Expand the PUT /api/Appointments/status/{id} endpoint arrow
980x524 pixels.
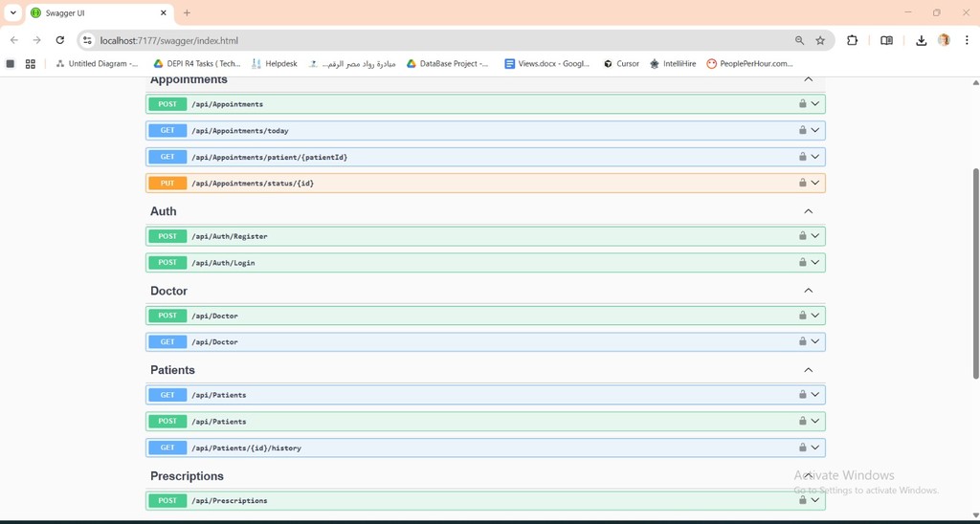pyautogui.click(x=815, y=183)
